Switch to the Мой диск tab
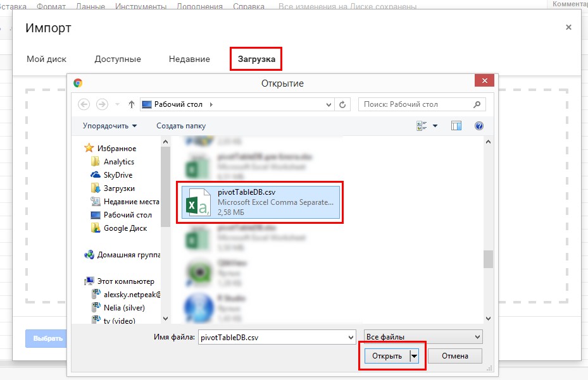 point(46,59)
